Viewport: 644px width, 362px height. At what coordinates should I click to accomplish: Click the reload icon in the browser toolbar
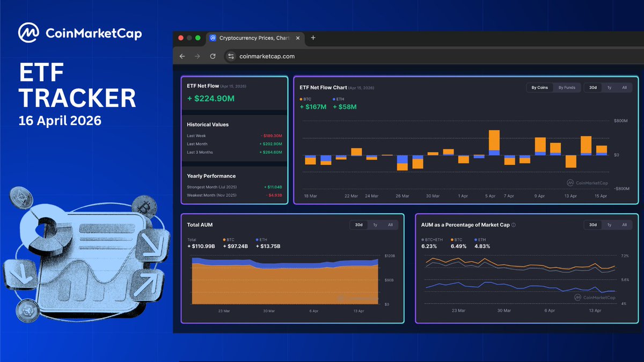213,56
